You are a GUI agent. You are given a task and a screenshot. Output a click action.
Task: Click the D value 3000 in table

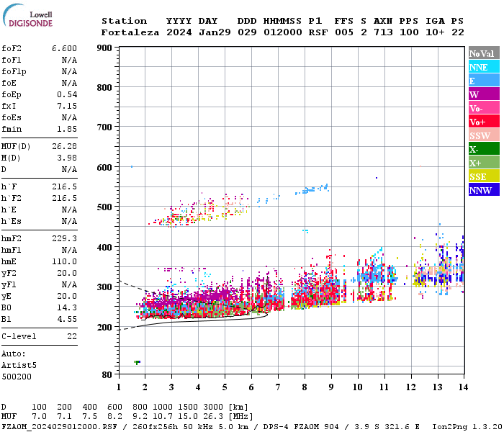[213, 407]
